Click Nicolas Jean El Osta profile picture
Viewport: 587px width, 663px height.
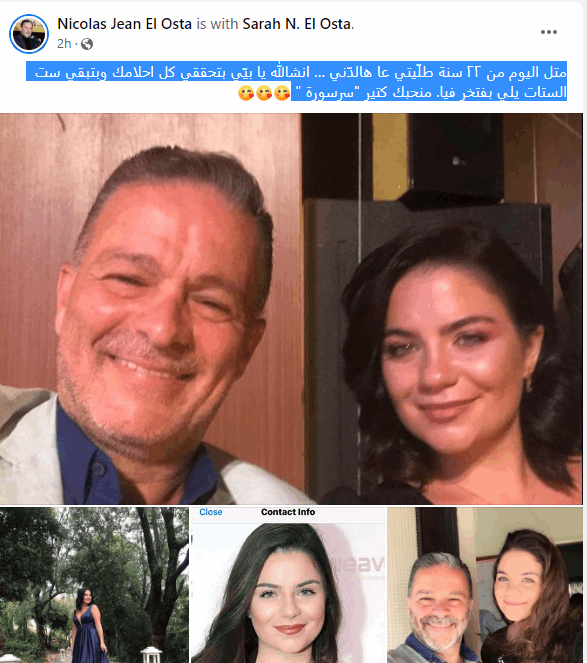coord(29,34)
